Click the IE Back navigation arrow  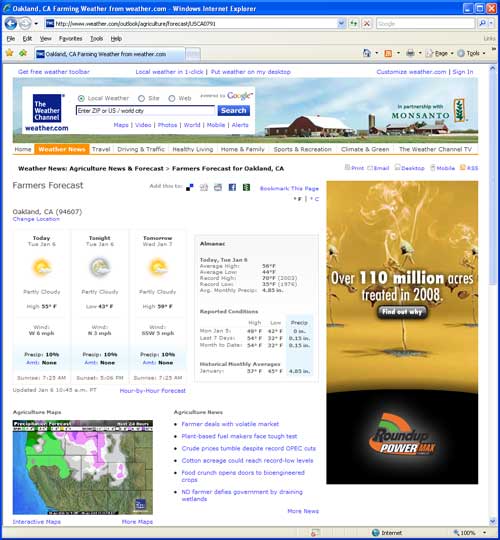(11, 23)
